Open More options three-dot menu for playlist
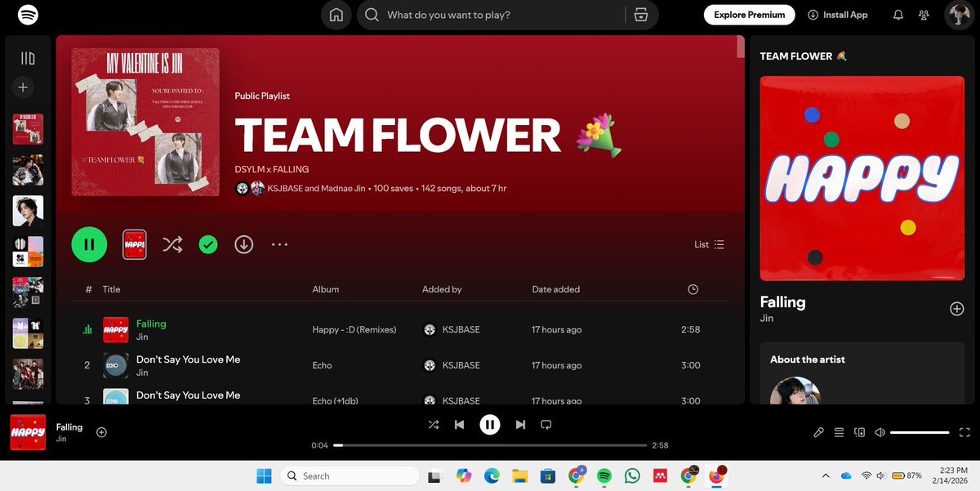Viewport: 980px width, 491px height. (279, 244)
